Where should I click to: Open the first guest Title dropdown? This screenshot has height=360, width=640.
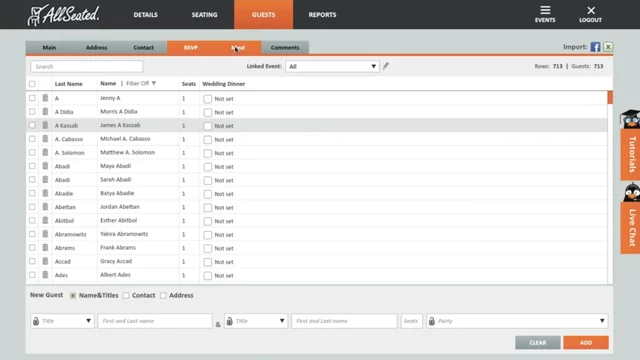[x=62, y=321]
